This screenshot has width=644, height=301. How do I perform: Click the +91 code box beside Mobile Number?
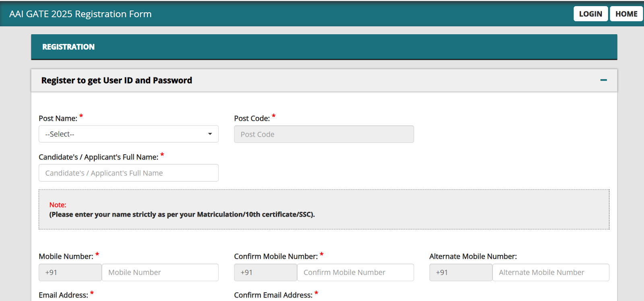pos(70,272)
